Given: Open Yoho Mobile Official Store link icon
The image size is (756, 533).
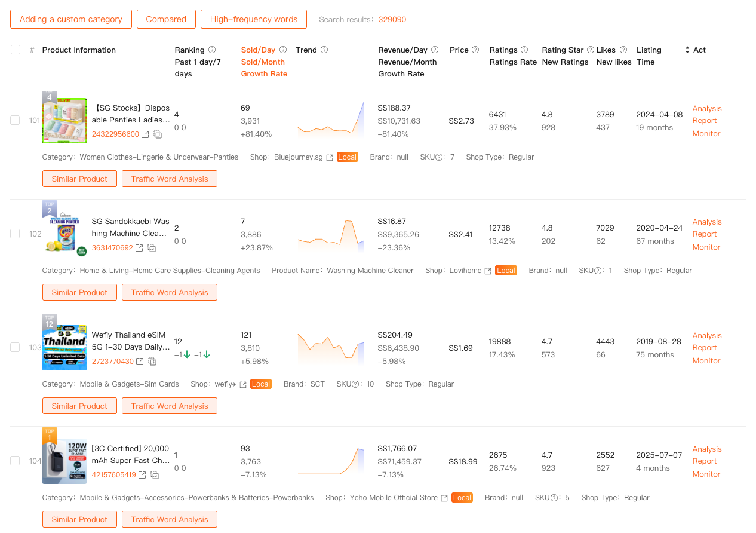Looking at the screenshot, I should pyautogui.click(x=444, y=498).
